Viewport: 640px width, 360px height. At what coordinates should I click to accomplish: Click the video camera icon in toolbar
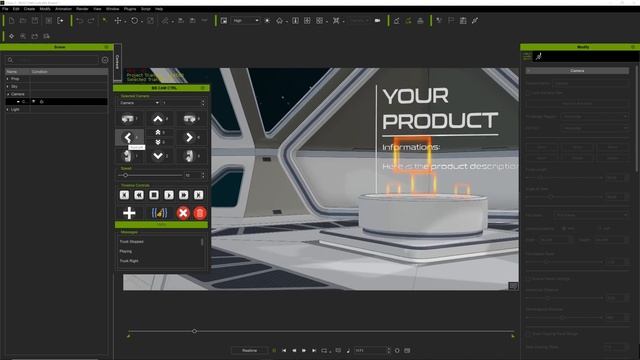click(x=378, y=20)
